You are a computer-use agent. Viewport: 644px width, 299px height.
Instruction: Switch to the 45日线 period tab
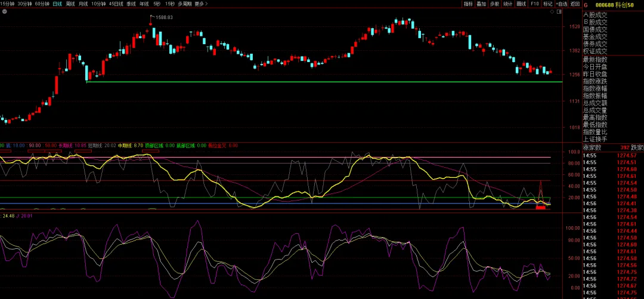pyautogui.click(x=116, y=4)
